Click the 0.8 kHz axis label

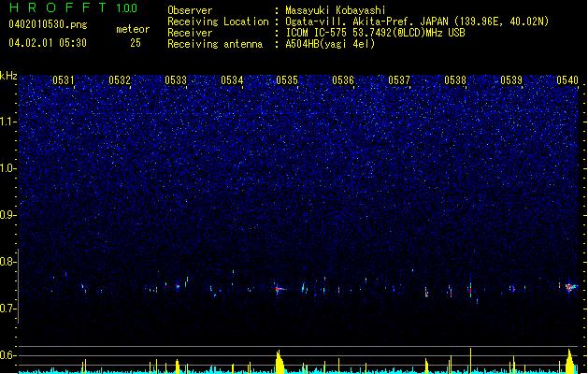pyautogui.click(x=8, y=262)
